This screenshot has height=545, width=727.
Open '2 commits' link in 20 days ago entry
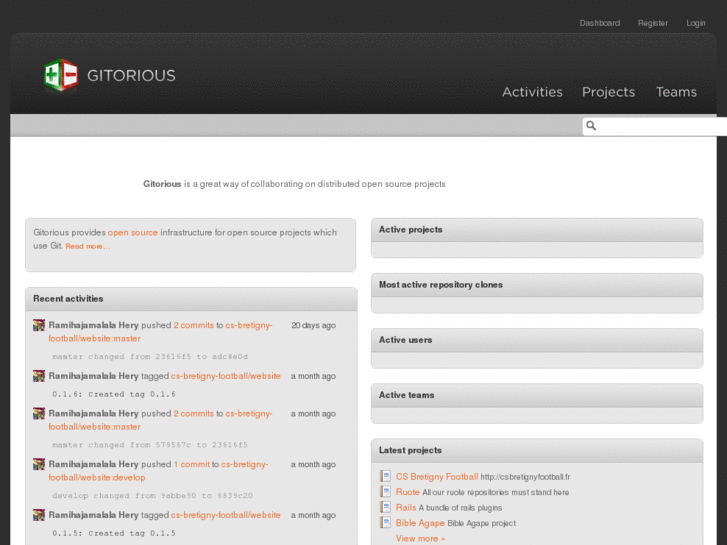(193, 325)
